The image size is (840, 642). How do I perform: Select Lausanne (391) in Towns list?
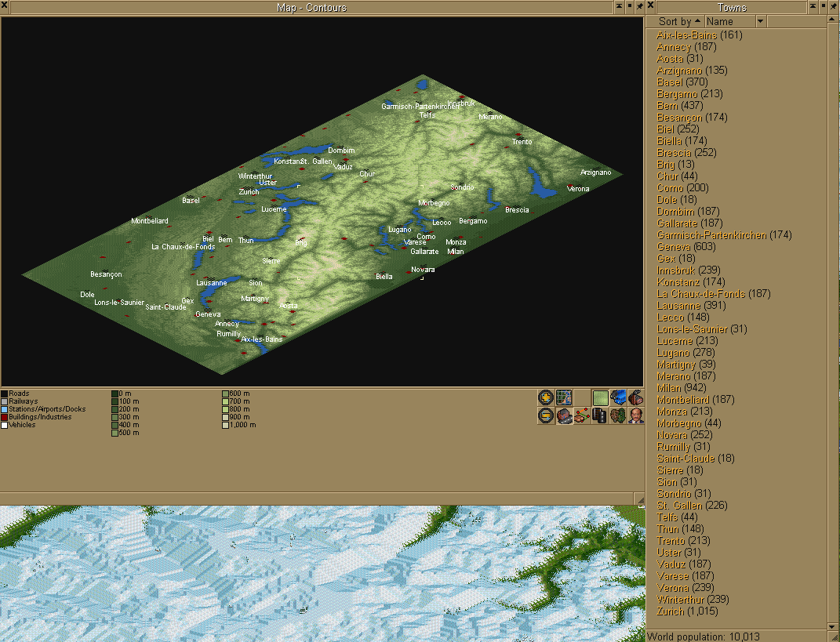[x=692, y=306]
